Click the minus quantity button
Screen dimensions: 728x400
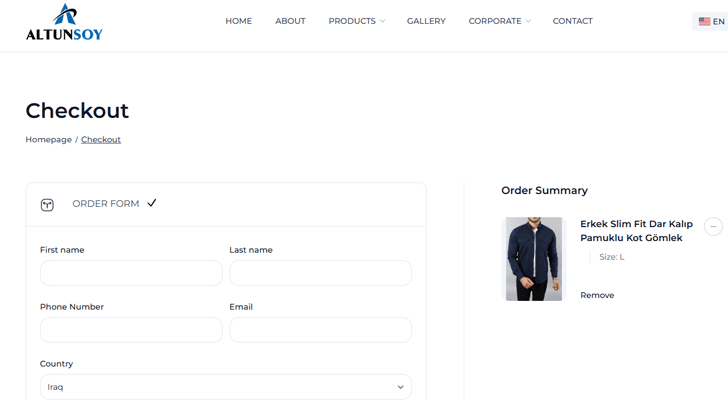pyautogui.click(x=714, y=226)
